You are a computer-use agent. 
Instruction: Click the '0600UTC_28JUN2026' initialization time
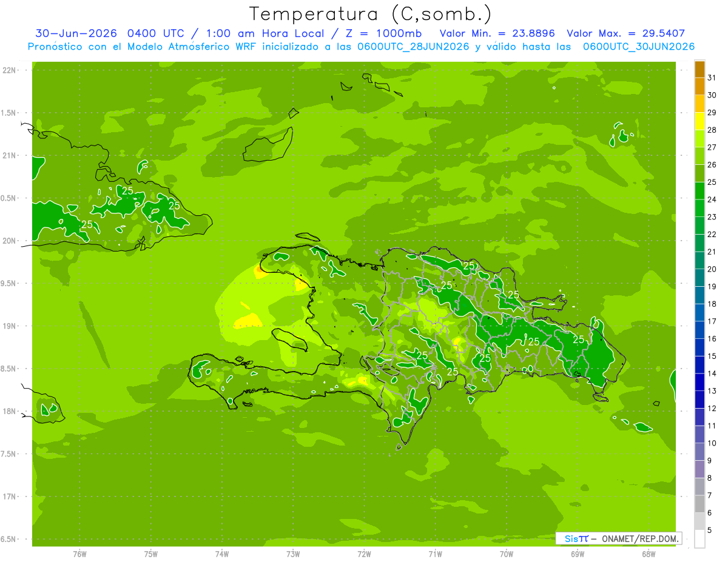(413, 47)
